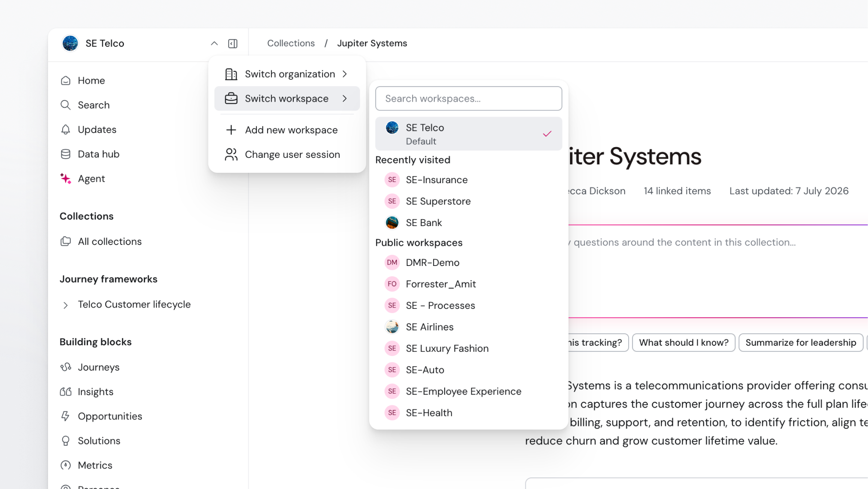
Task: Open the Metrics sidebar label
Action: coord(95,465)
